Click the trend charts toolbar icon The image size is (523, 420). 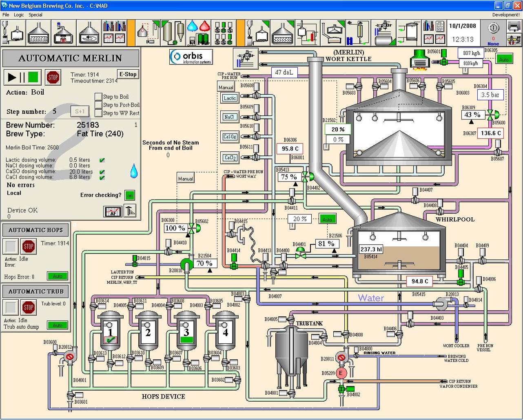[114, 33]
